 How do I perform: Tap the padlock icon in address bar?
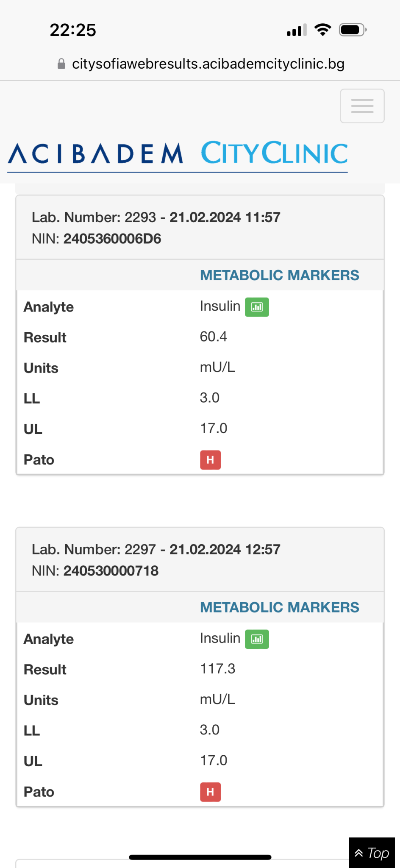pos(61,64)
